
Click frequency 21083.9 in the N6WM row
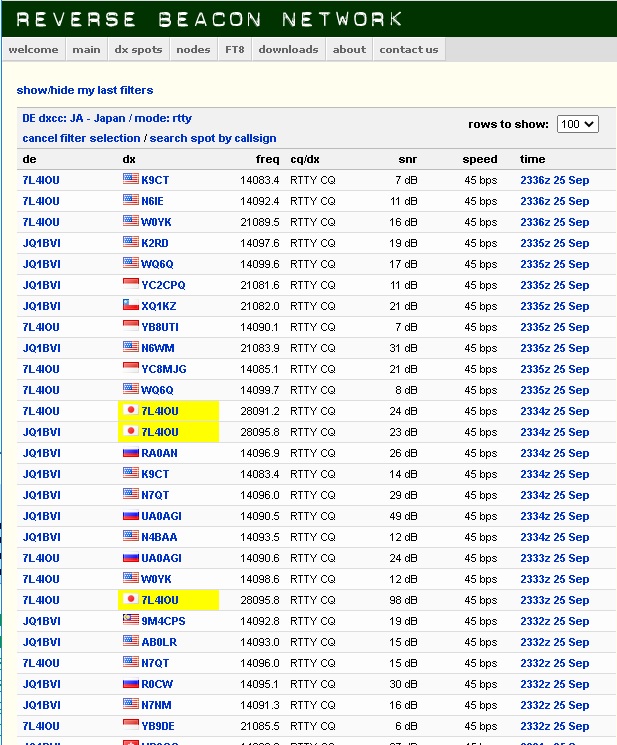pyautogui.click(x=259, y=348)
